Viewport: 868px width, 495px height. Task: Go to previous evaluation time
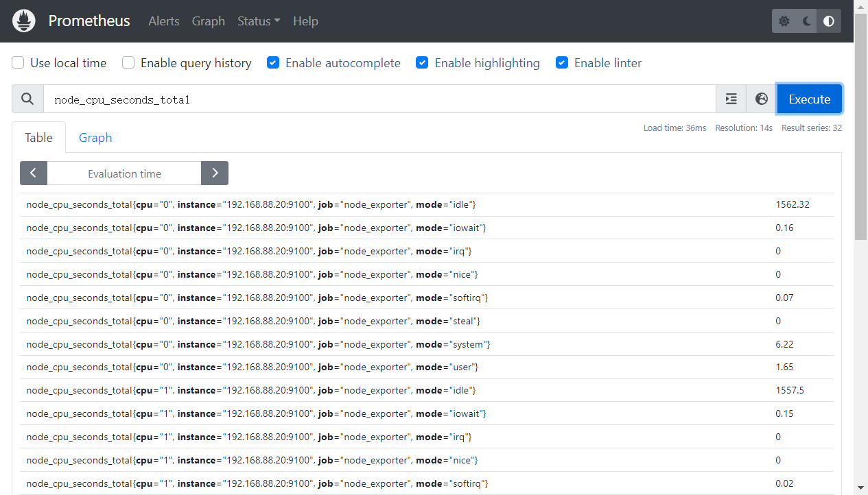point(34,173)
